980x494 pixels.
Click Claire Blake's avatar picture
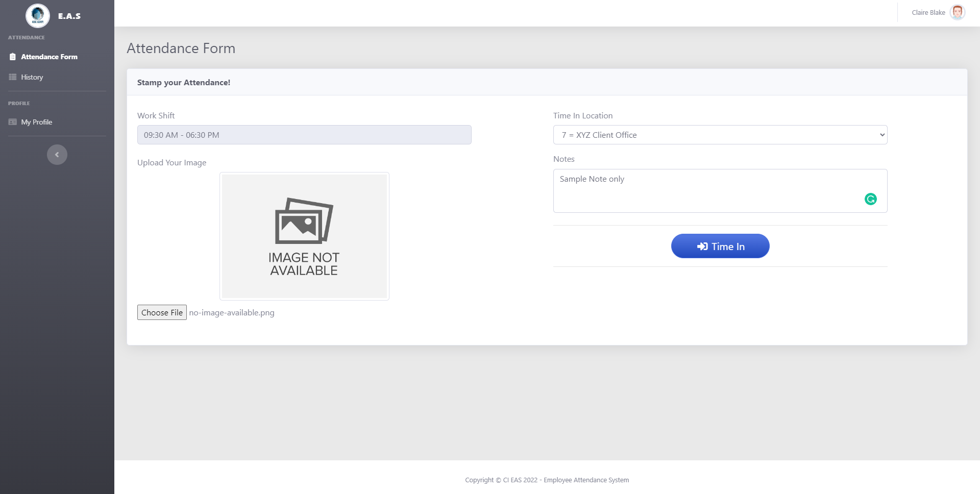[x=957, y=12]
